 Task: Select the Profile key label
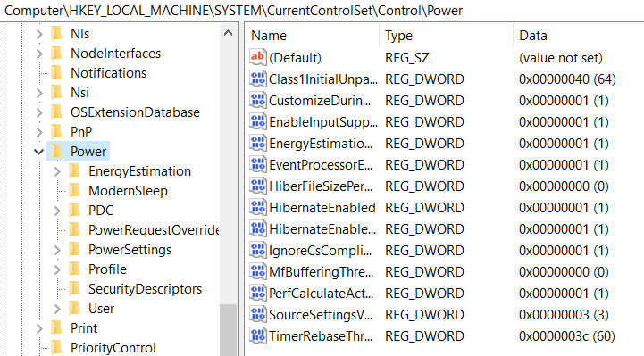click(x=107, y=269)
